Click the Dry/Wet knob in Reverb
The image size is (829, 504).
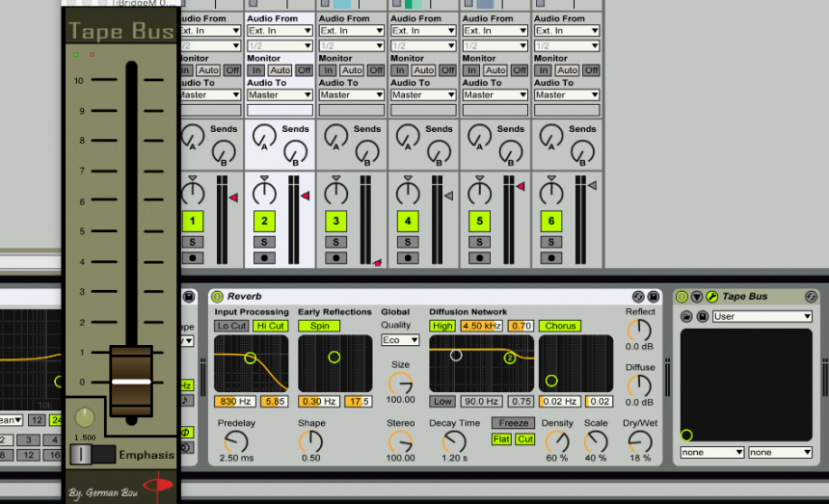(x=638, y=442)
